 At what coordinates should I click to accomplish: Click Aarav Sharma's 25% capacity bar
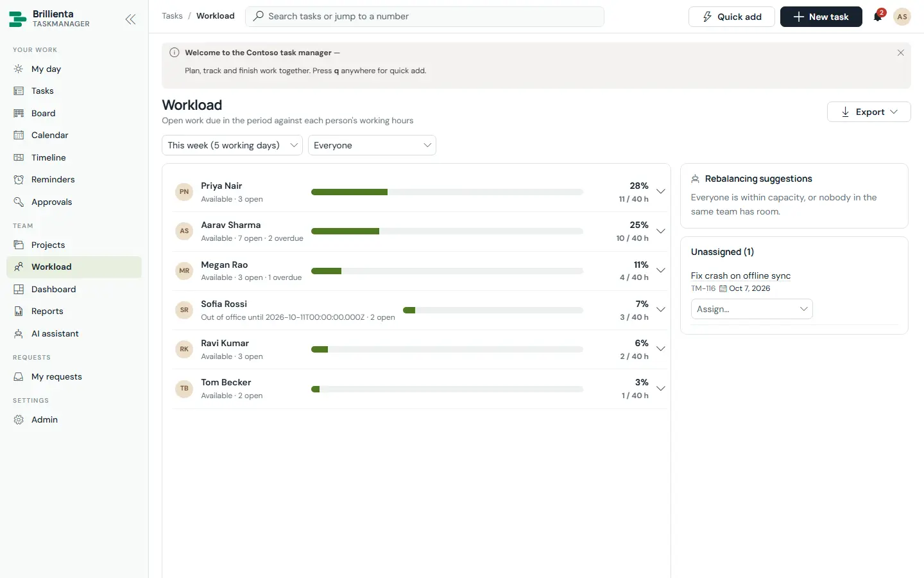pyautogui.click(x=447, y=231)
